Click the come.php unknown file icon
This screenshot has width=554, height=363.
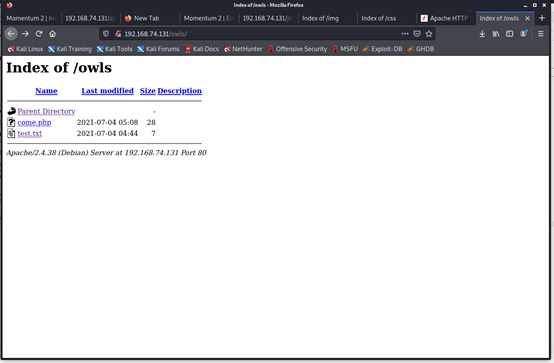pos(11,122)
